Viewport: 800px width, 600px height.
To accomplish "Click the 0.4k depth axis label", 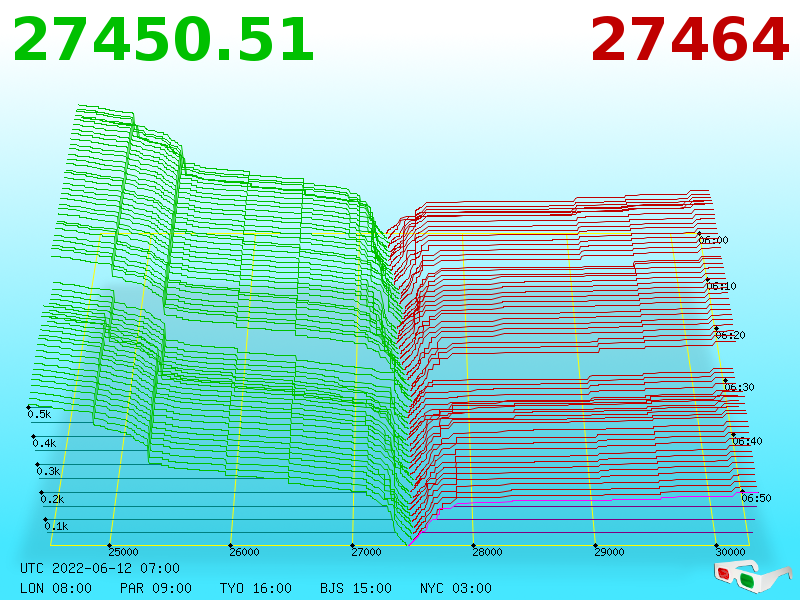I will 44,443.
